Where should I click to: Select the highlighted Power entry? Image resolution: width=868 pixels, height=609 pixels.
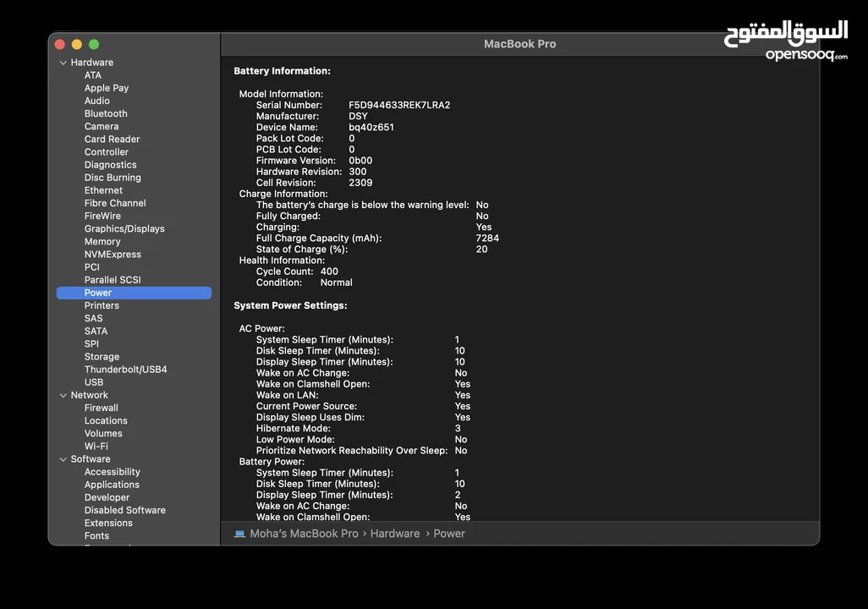(x=134, y=293)
